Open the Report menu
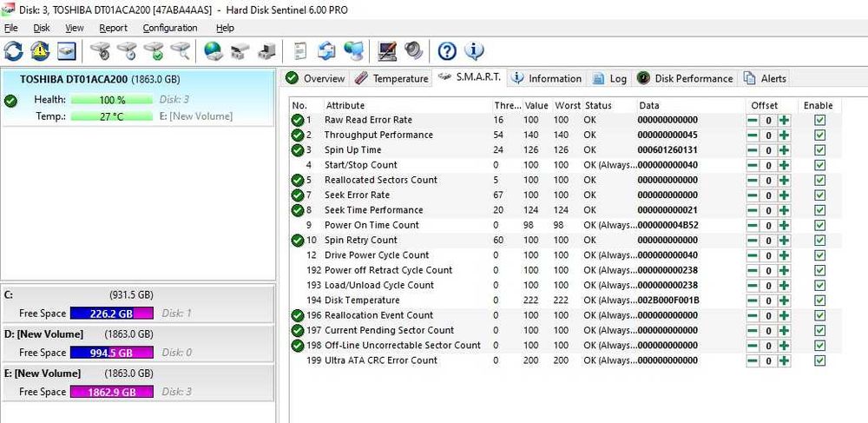Screen dimensions: 868x423 tap(113, 28)
